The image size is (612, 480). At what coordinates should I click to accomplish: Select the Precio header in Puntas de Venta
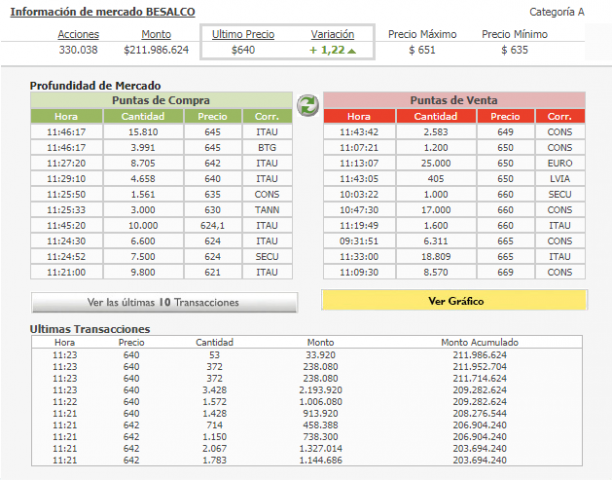coord(505,116)
